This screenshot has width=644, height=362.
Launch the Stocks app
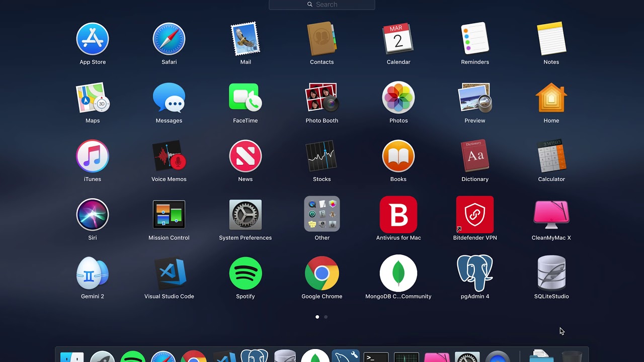point(322,156)
